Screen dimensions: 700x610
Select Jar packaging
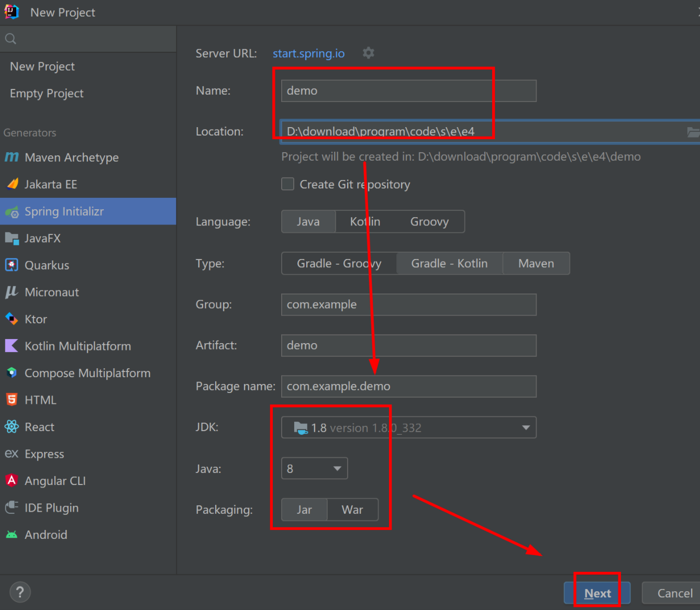click(304, 510)
